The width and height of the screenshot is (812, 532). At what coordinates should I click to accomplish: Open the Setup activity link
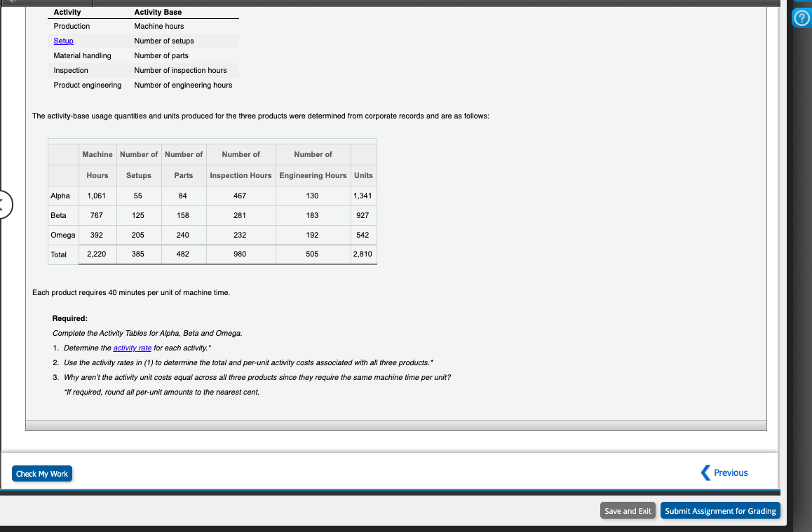(62, 41)
